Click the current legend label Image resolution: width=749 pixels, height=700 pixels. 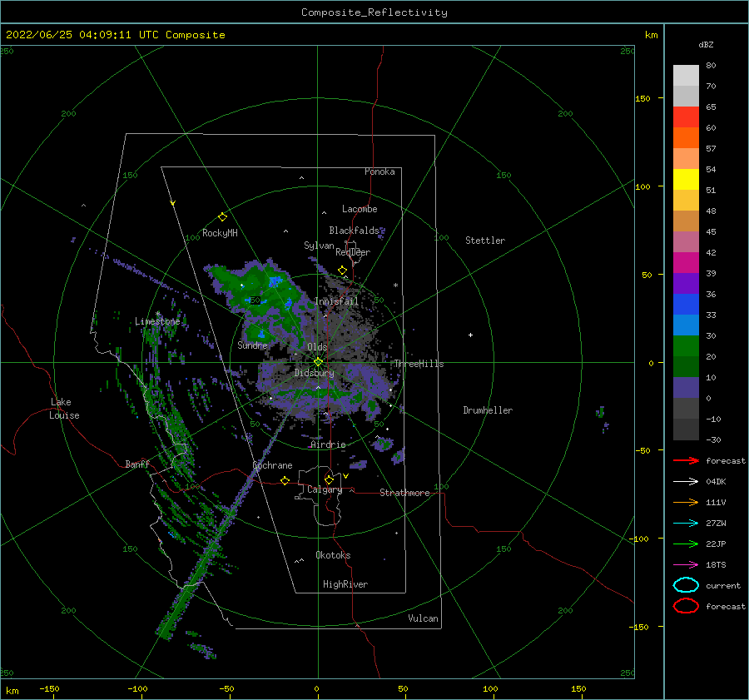[723, 586]
